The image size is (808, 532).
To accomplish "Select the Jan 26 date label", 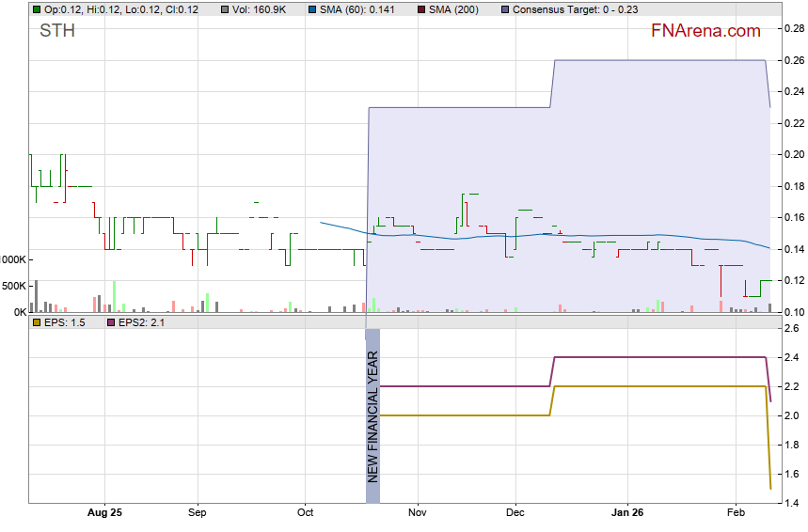I will 627,513.
